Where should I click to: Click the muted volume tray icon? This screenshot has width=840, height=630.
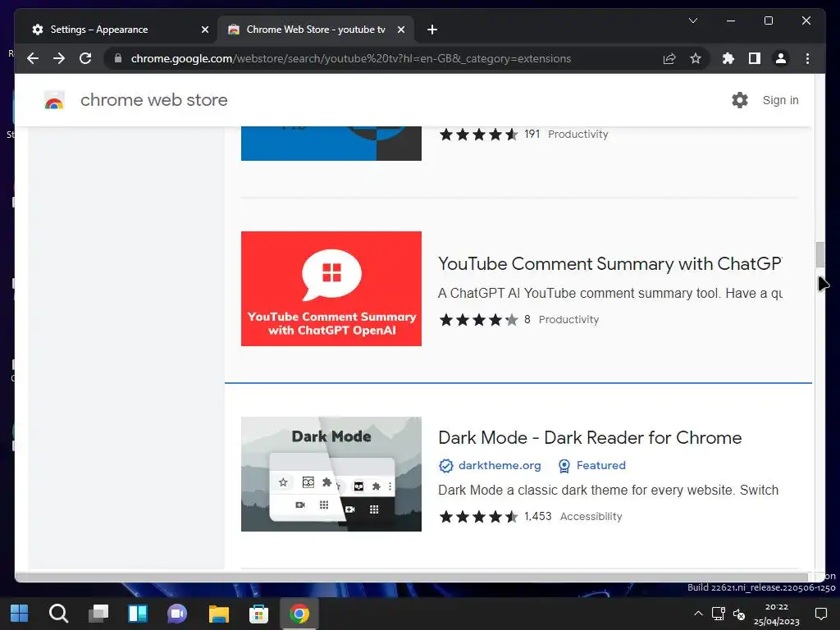pos(739,614)
